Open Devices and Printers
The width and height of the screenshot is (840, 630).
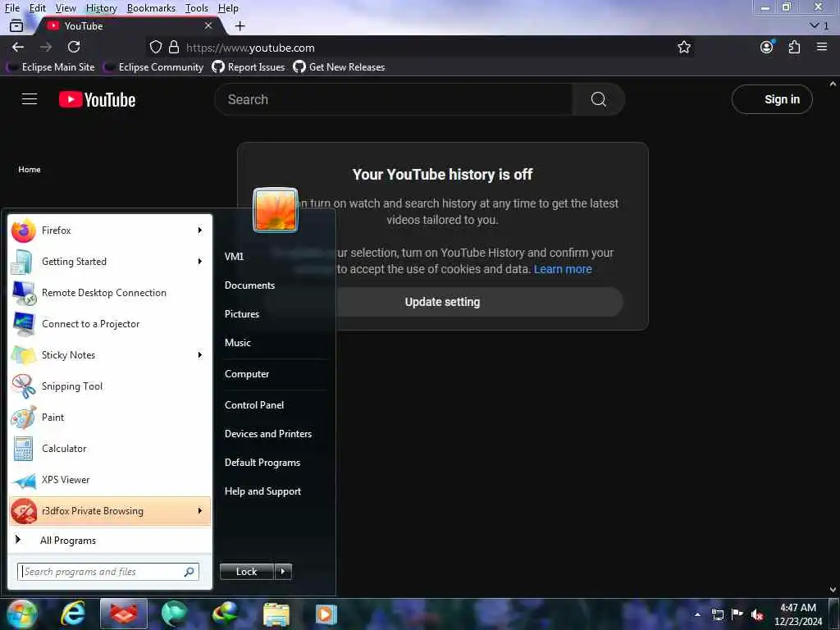(268, 433)
